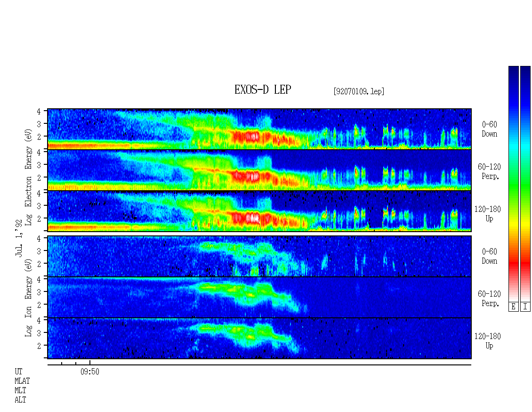This screenshot has height=412, width=532.
Task: Click the MLT axis row label
Action: pos(20,390)
